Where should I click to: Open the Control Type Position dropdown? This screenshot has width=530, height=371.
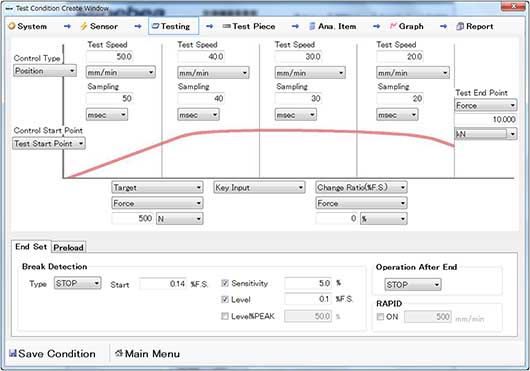pos(45,71)
